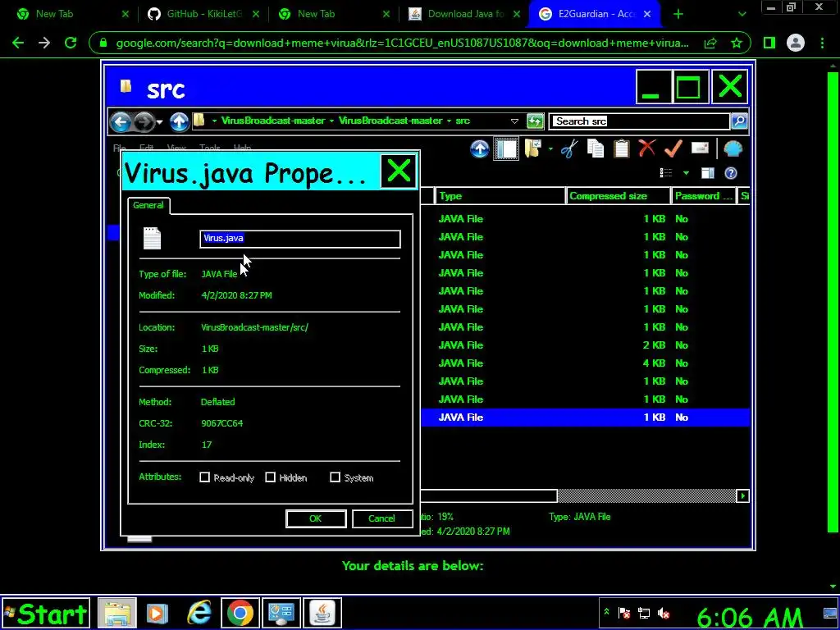
Task: Open Chrome tab search chevron
Action: [742, 15]
